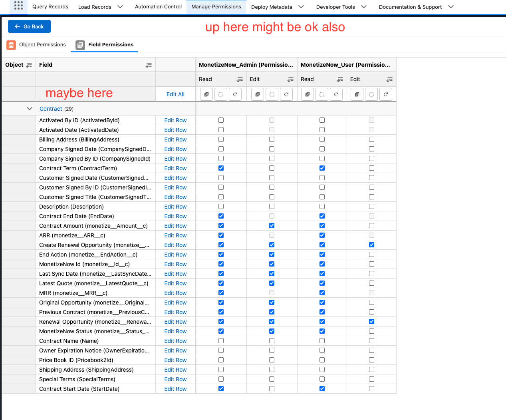Enable Edit permission for Special Terms row
The width and height of the screenshot is (506, 420).
(272, 379)
